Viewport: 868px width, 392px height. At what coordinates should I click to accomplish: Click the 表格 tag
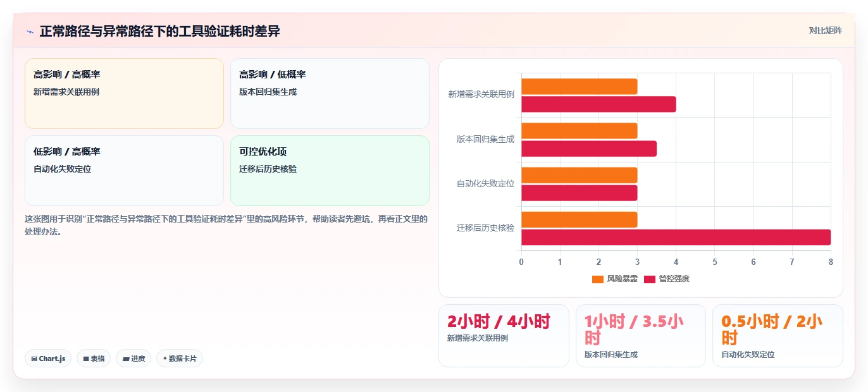pyautogui.click(x=94, y=358)
